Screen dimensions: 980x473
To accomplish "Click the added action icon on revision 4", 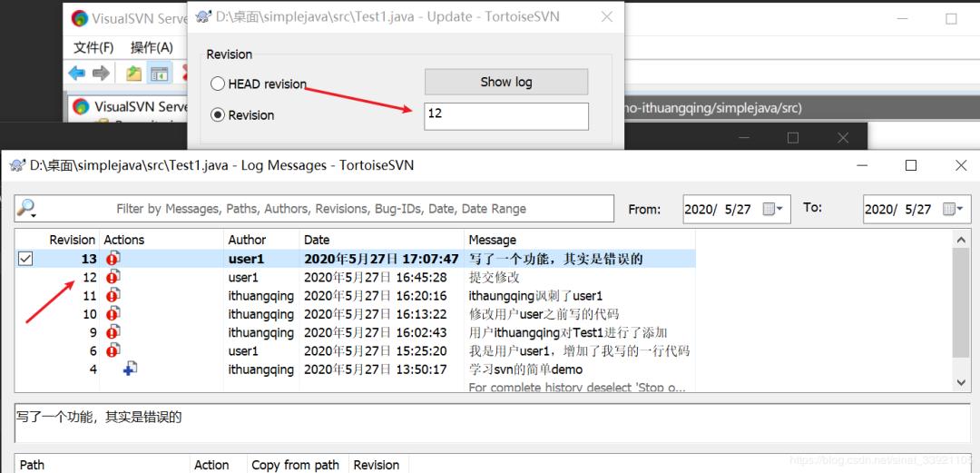I will pyautogui.click(x=130, y=369).
